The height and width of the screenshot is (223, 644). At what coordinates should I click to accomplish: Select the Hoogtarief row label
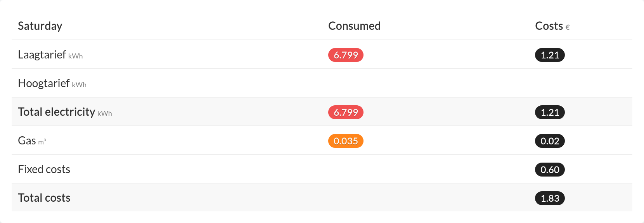44,83
